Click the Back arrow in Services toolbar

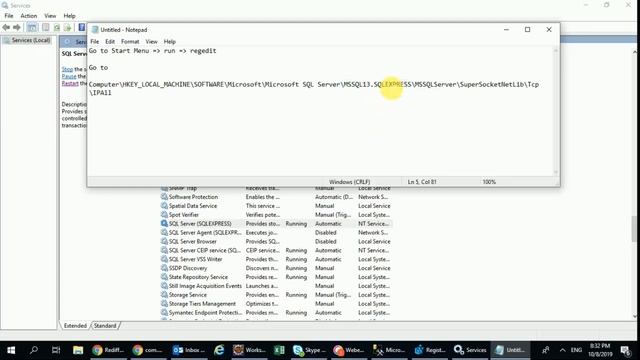pos(6,27)
